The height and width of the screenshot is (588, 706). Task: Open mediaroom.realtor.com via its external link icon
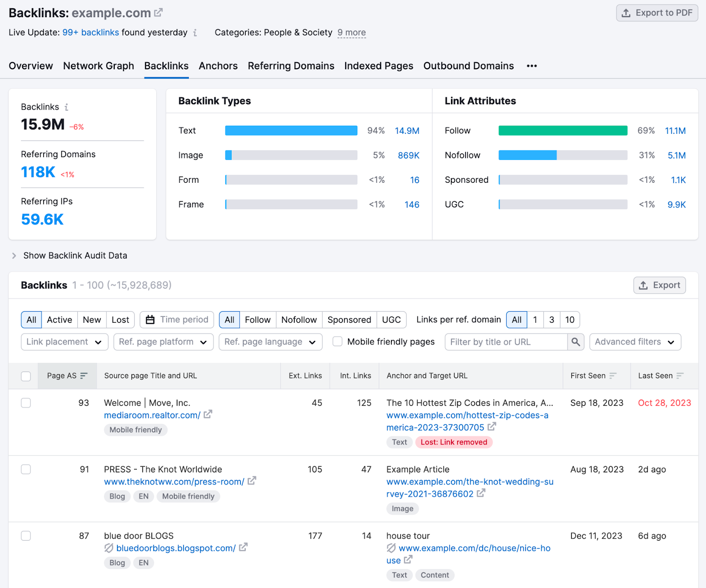pyautogui.click(x=208, y=415)
